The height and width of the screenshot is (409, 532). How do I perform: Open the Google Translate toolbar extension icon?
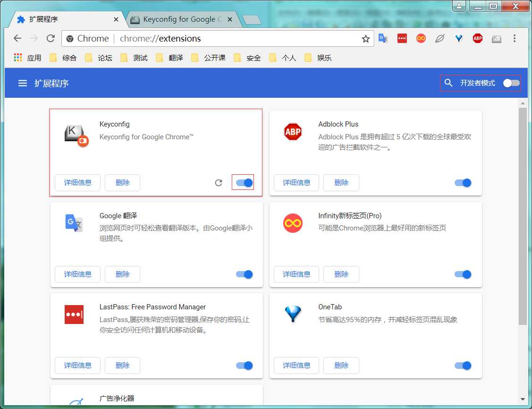(383, 38)
